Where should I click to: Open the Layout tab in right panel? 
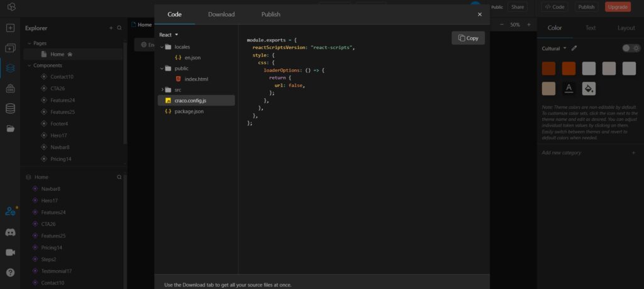point(626,28)
